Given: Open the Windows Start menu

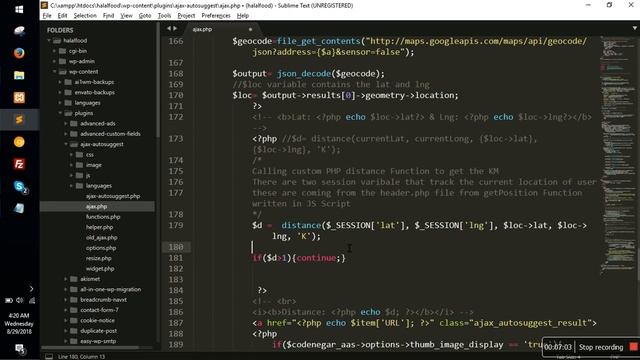Looking at the screenshot, I should click(19, 9).
